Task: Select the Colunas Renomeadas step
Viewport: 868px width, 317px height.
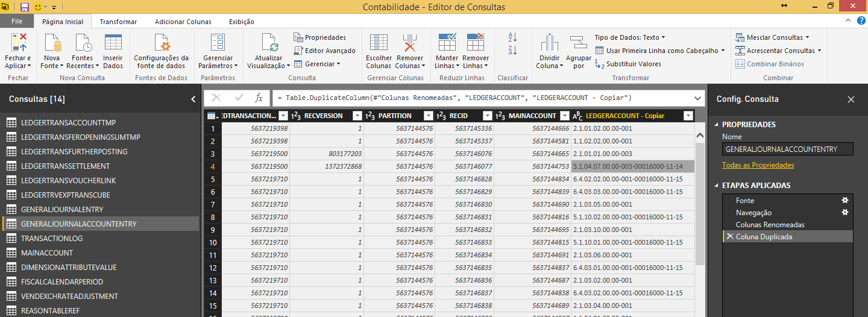Action: pyautogui.click(x=787, y=225)
